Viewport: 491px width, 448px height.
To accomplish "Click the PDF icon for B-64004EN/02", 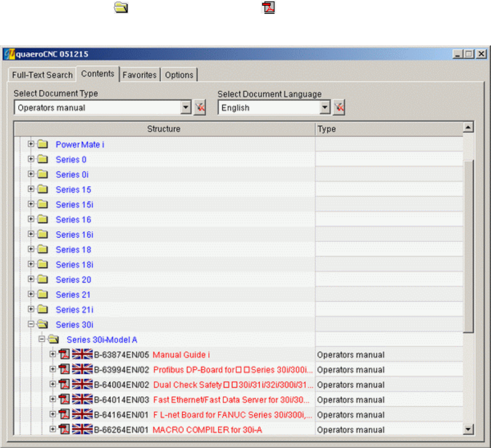I will (64, 384).
